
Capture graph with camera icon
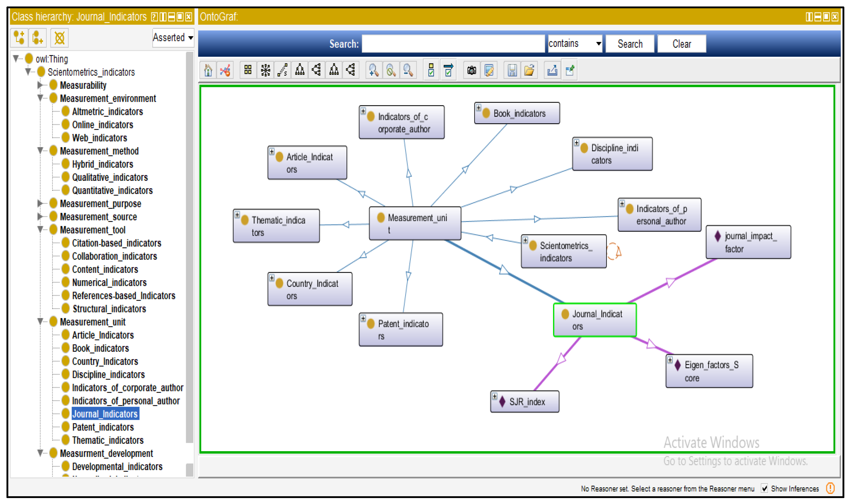click(x=472, y=70)
